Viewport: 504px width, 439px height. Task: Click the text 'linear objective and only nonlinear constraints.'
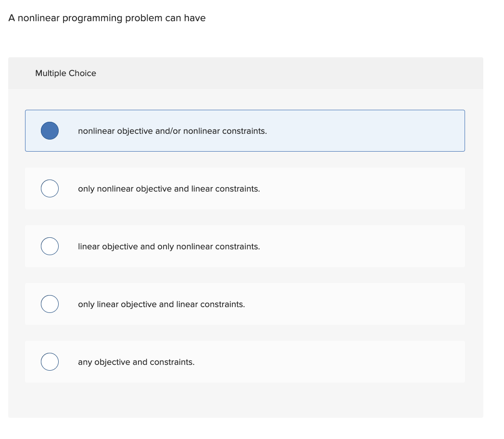point(169,246)
